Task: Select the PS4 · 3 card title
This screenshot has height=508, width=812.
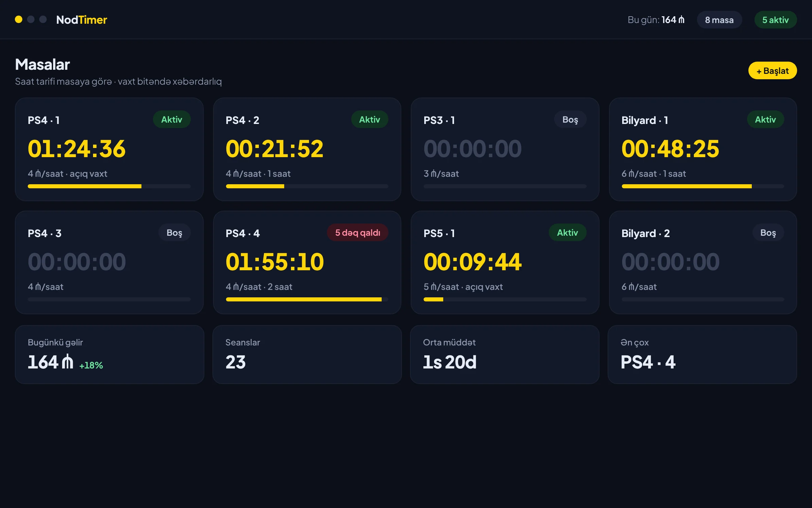Action: click(44, 233)
